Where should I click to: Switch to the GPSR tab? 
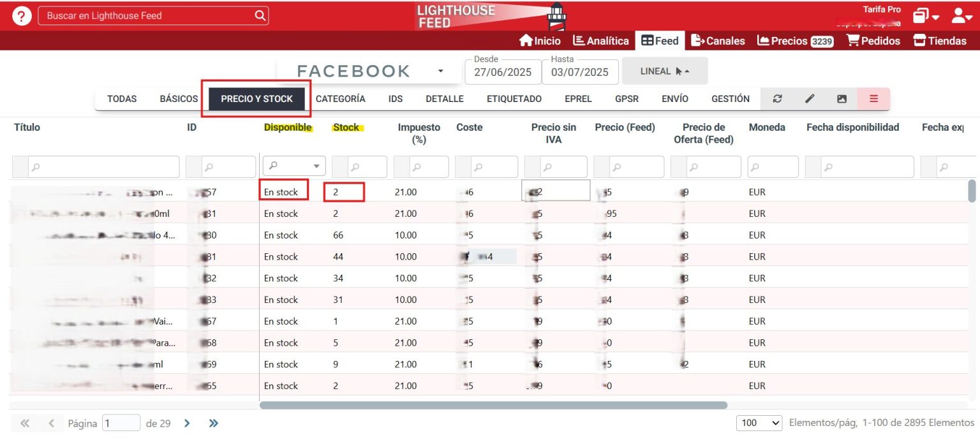[x=627, y=99]
